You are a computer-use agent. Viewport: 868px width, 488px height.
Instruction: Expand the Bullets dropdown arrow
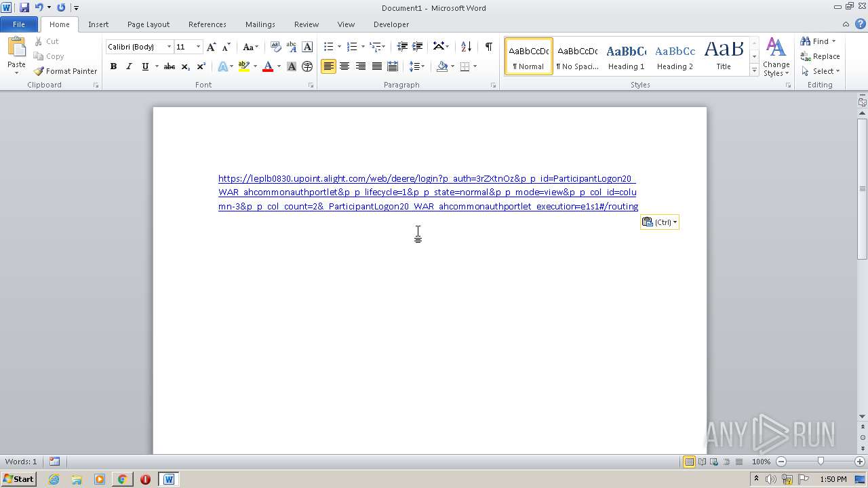tap(340, 47)
